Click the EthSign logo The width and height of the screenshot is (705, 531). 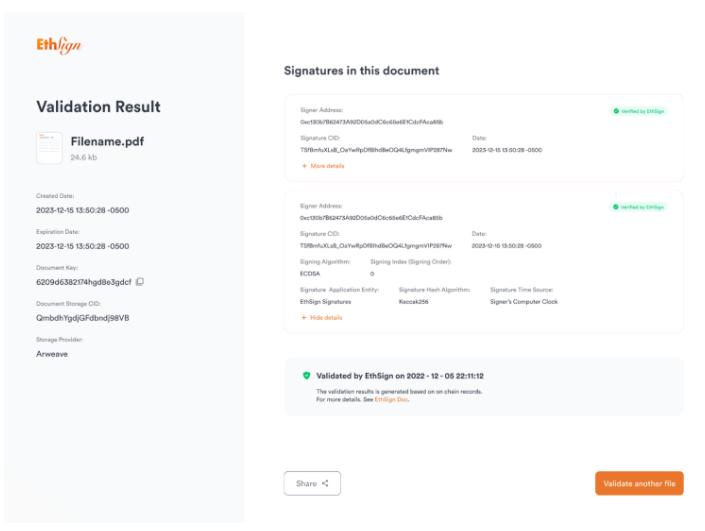point(58,46)
